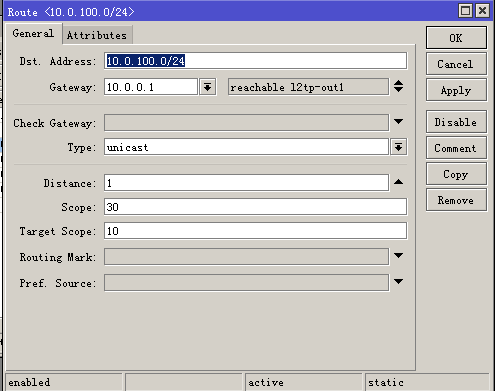The width and height of the screenshot is (495, 391).
Task: Collapse the Distance field arrow
Action: coord(398,182)
